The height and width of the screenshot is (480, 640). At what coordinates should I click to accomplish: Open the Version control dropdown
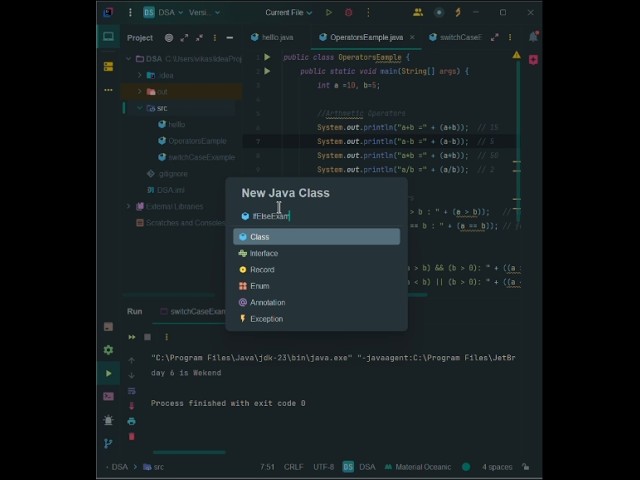204,13
